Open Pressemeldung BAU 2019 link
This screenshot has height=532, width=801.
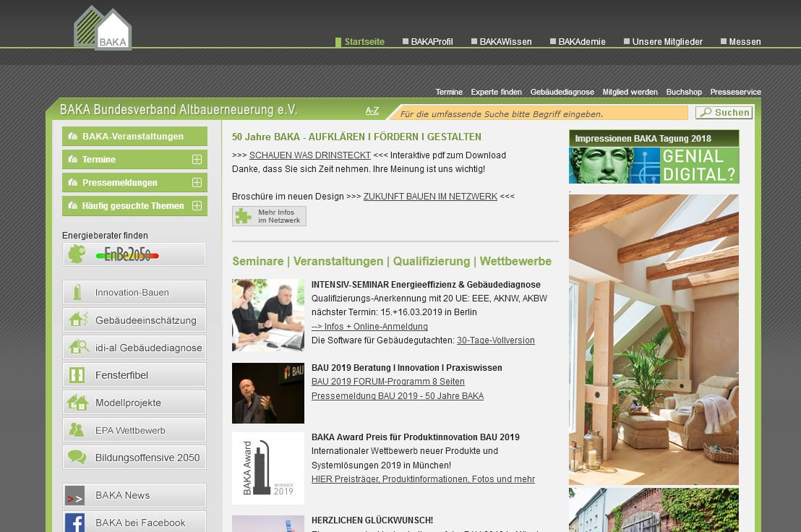point(398,395)
